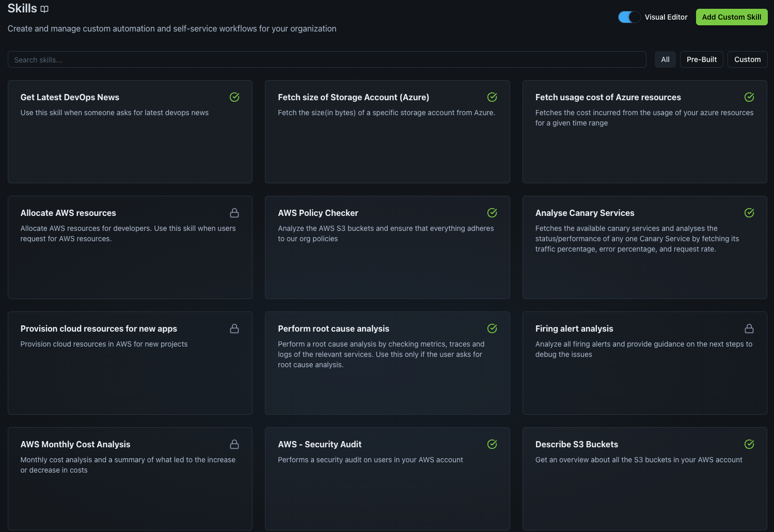This screenshot has width=774, height=532.
Task: Filter by Pre-Built skills
Action: pyautogui.click(x=701, y=59)
